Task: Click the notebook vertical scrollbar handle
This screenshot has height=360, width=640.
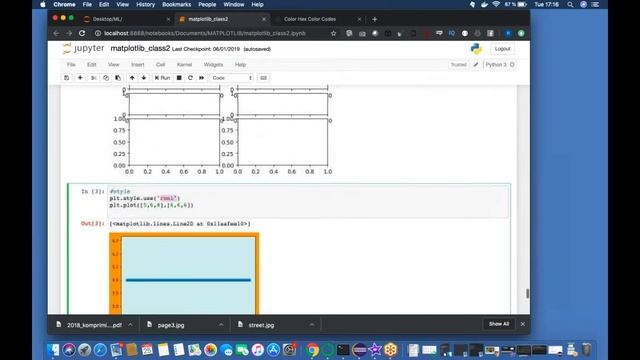Action: [527, 293]
